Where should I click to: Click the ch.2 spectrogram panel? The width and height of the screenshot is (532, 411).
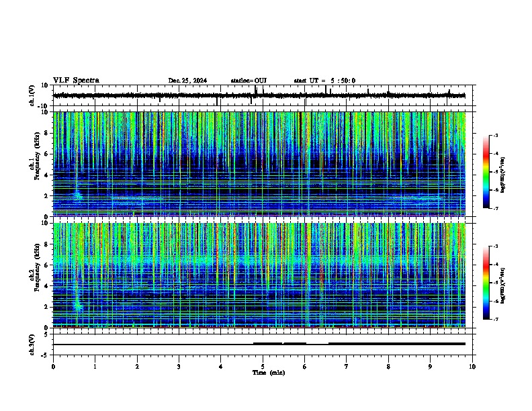259,275
